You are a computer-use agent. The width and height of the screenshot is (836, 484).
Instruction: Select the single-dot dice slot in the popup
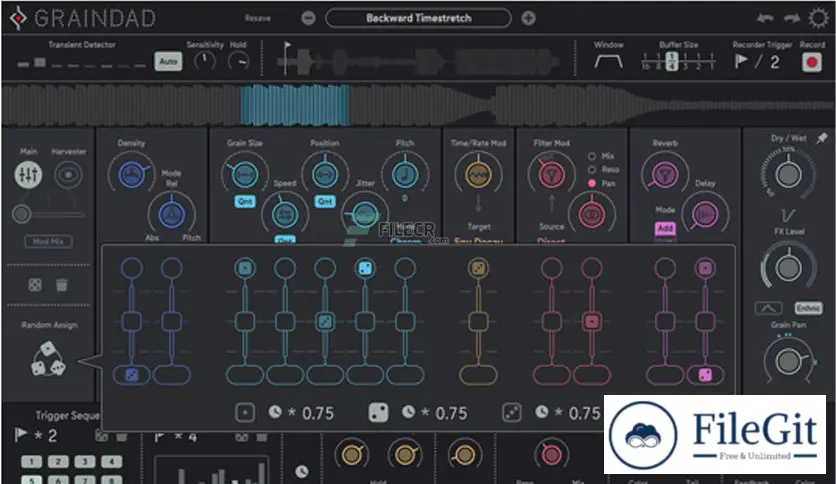245,413
